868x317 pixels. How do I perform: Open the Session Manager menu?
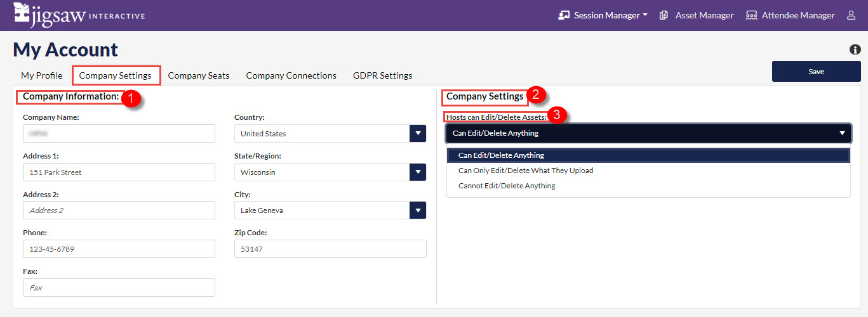point(603,15)
